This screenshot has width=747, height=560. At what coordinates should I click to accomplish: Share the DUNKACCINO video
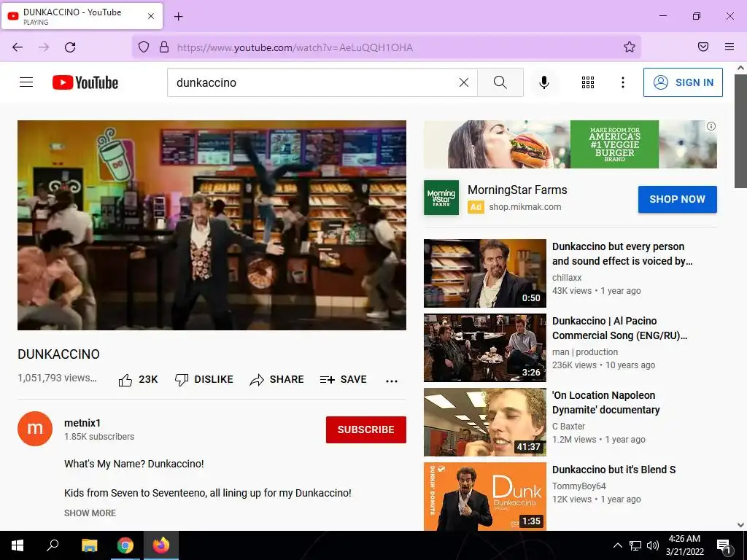pyautogui.click(x=276, y=379)
